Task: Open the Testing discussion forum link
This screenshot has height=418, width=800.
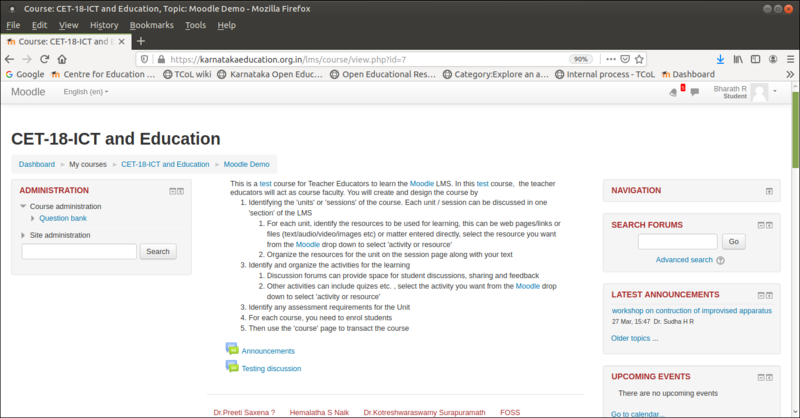Action: (271, 368)
